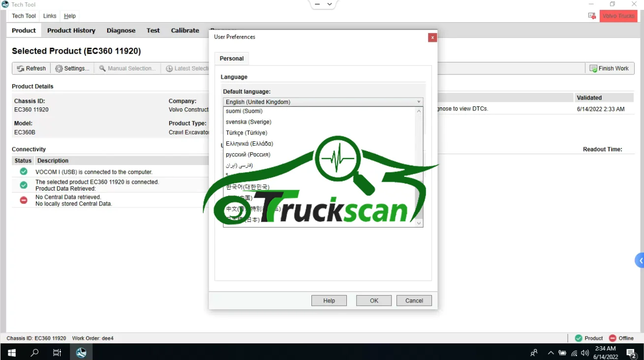
Task: Click Work Order: dee4 in the status bar
Action: point(93,338)
